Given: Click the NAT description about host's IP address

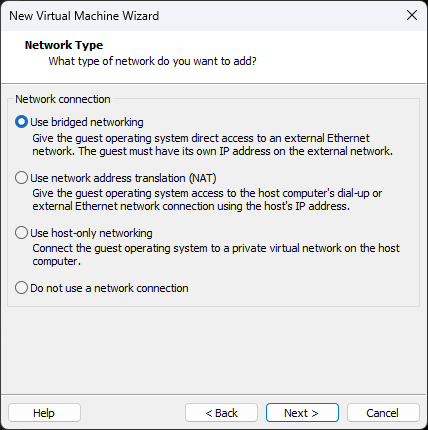Looking at the screenshot, I should click(x=207, y=199).
